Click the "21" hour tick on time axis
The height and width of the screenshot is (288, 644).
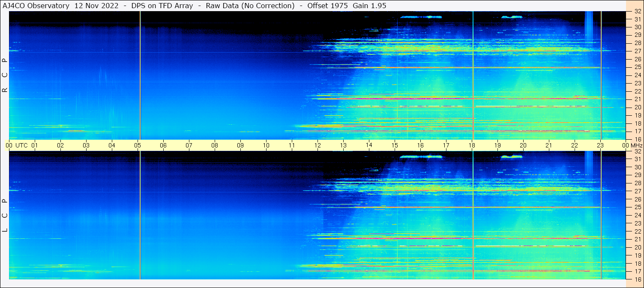click(x=549, y=145)
